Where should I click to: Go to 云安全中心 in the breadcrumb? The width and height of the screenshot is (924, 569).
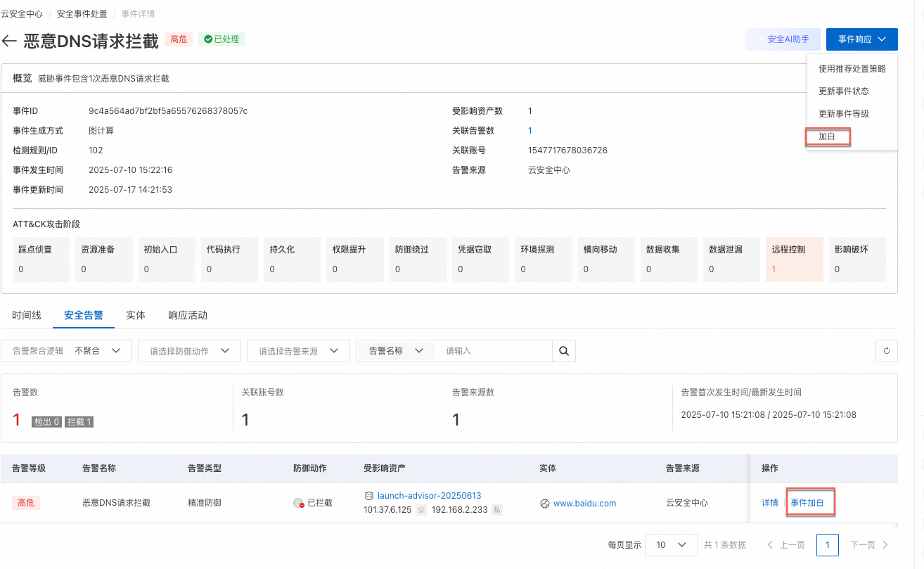[x=22, y=14]
